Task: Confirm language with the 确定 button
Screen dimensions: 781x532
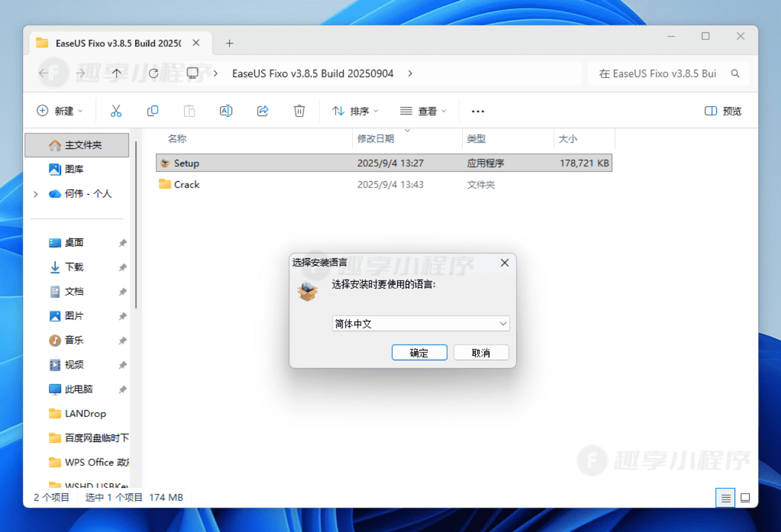Action: [x=419, y=352]
